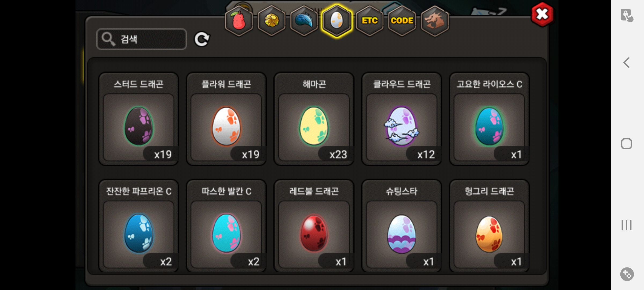Select the 스터드 드래곤 egg card

tap(138, 119)
